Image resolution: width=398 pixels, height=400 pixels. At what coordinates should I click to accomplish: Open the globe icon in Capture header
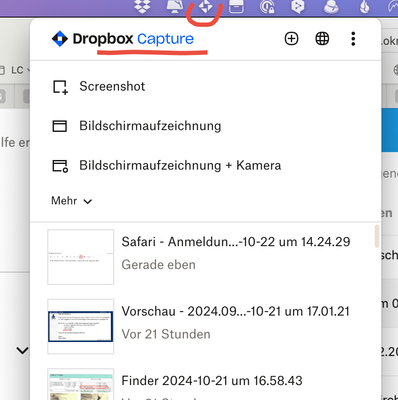click(x=322, y=39)
